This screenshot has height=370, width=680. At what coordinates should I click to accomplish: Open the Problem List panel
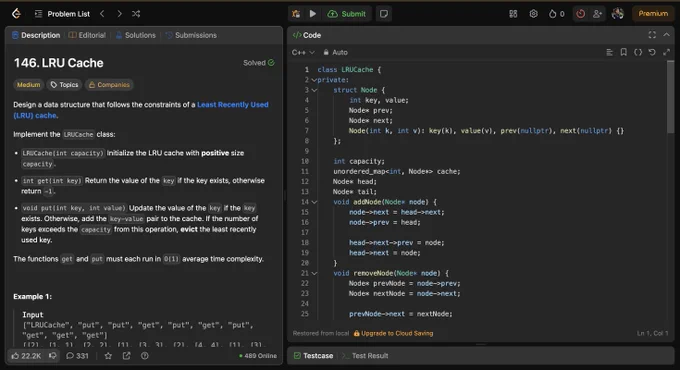pos(62,14)
